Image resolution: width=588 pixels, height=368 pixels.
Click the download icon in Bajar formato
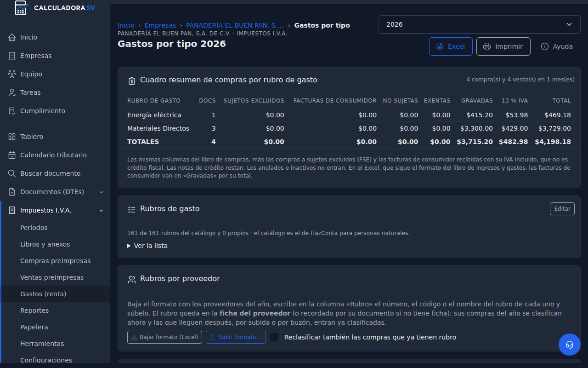pyautogui.click(x=134, y=337)
